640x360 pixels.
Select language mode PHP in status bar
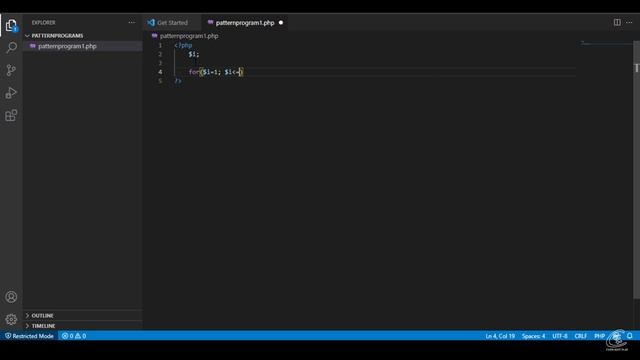599,336
